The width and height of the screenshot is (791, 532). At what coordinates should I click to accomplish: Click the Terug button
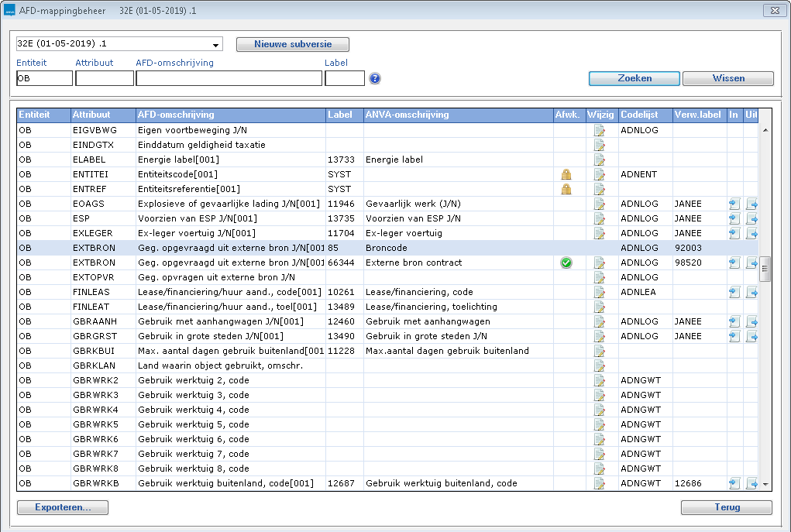[x=726, y=508]
